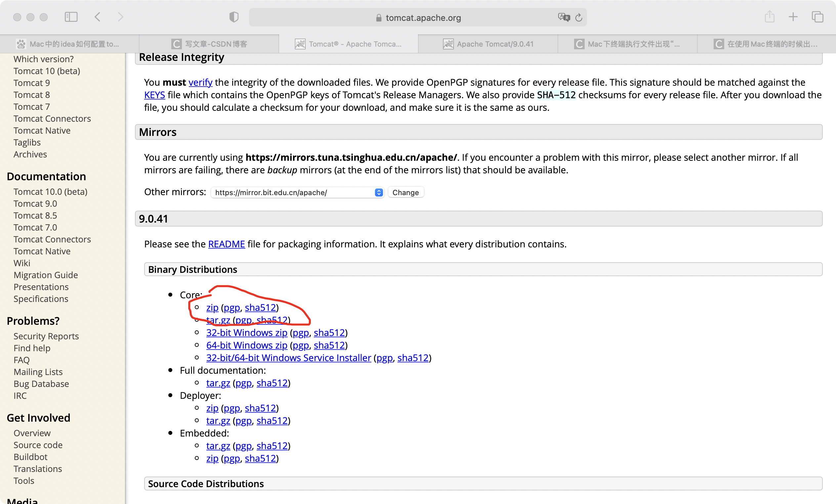Open 'Tomcat 10 (beta)' download link
This screenshot has height=504, width=836.
tap(47, 71)
